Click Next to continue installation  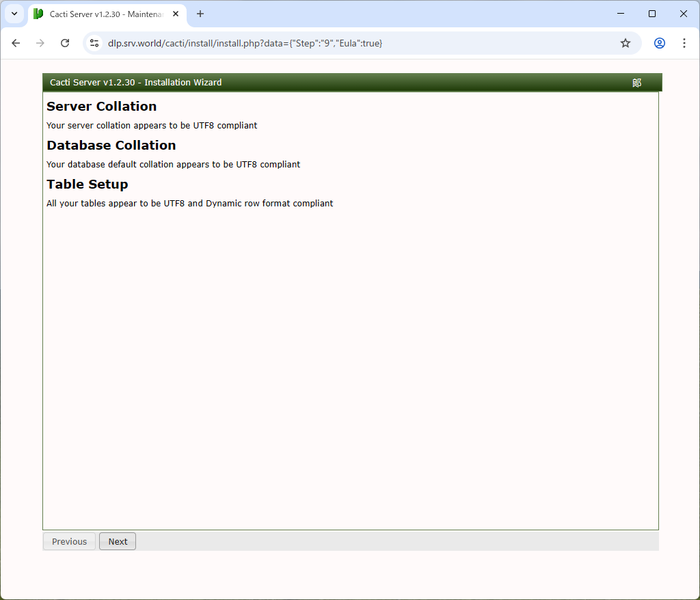pos(118,541)
